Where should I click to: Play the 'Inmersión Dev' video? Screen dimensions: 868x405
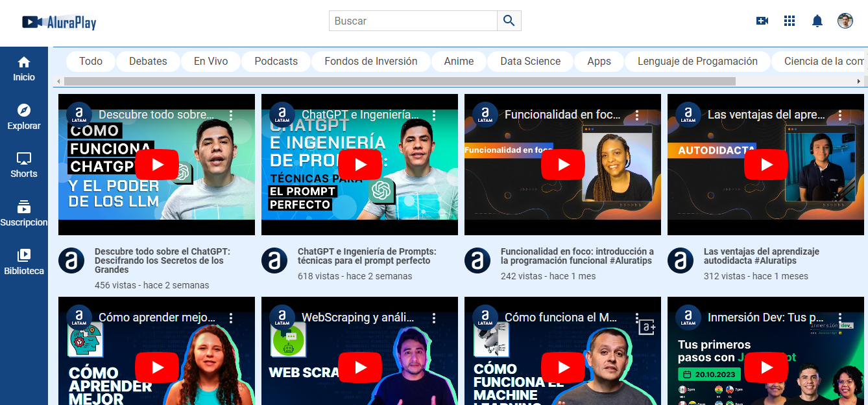[766, 367]
